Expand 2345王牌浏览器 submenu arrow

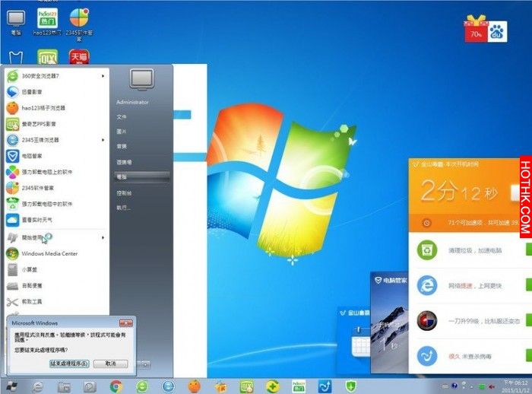click(103, 140)
